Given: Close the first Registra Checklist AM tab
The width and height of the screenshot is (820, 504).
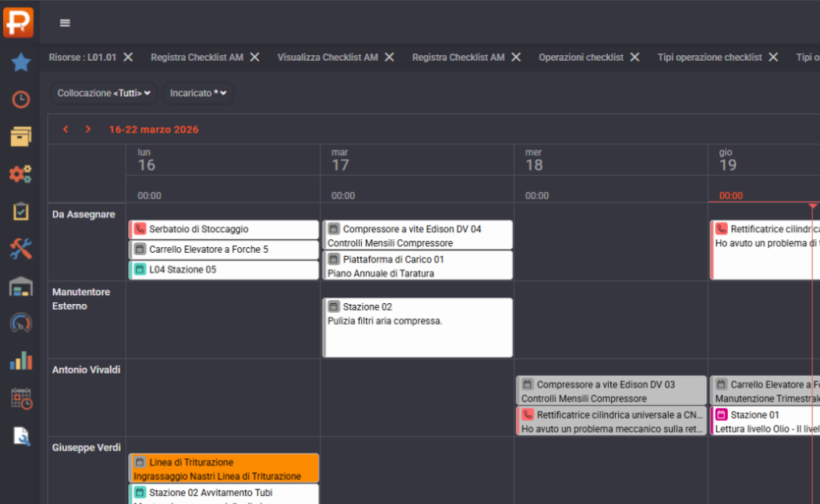Looking at the screenshot, I should pos(255,57).
